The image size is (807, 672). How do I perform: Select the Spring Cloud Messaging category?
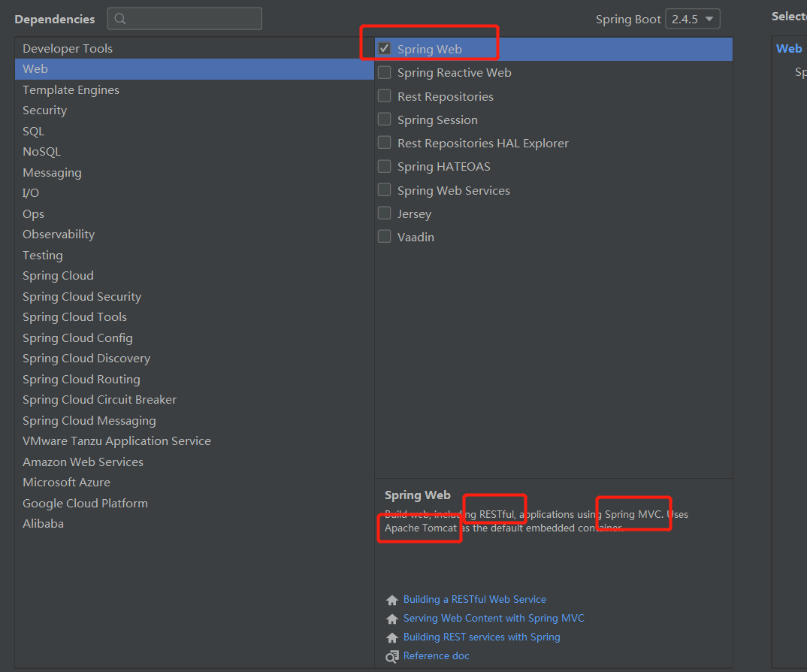195,421
